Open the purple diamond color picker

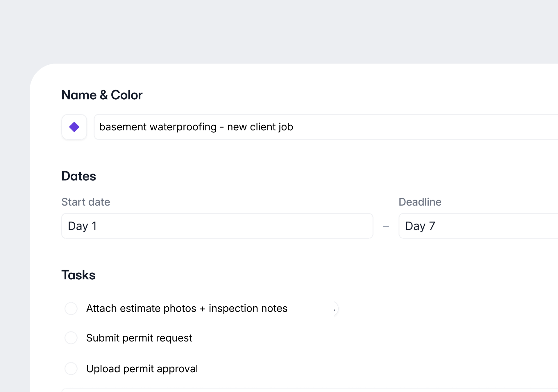point(74,127)
